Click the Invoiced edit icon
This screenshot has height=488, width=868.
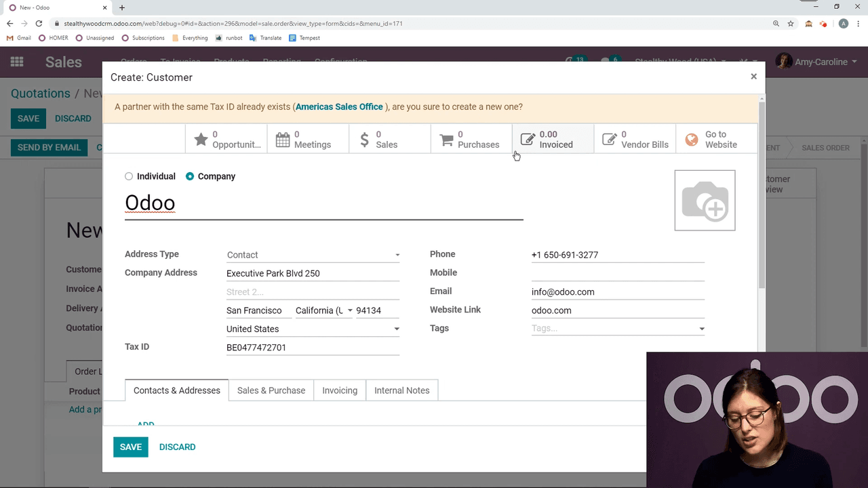click(x=528, y=140)
